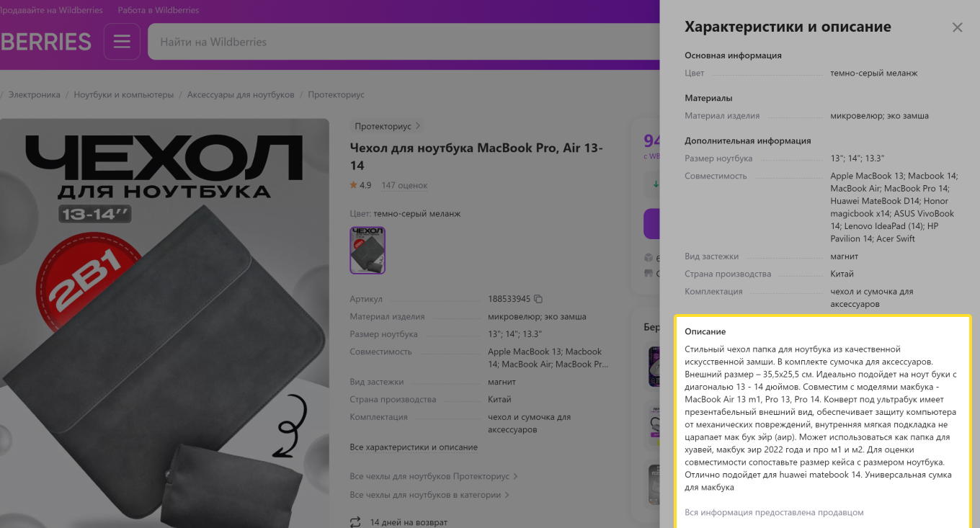Click the 14 дней на возврат text
Image resolution: width=980 pixels, height=528 pixels.
click(x=409, y=522)
